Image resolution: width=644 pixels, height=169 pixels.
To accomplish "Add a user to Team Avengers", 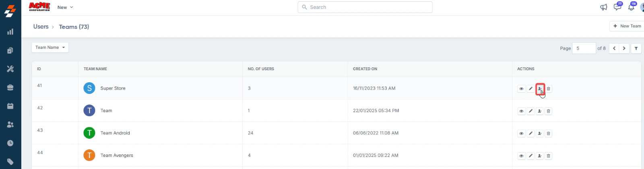I will coord(540,156).
